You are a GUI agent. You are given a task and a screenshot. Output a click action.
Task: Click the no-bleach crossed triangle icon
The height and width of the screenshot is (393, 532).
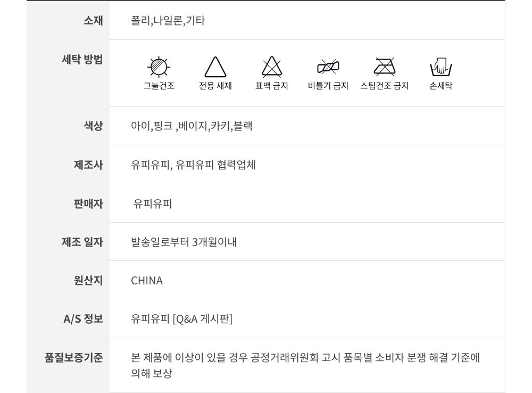pos(272,67)
